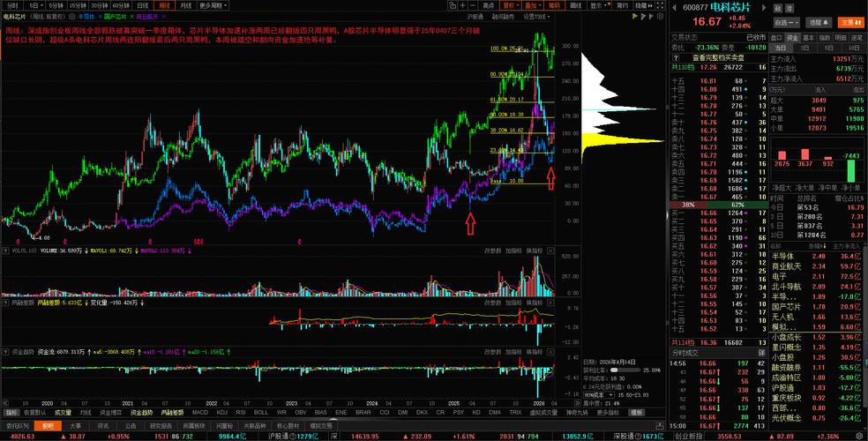This screenshot has height=441, width=868.
Task: Open 资金 tab in right panel
Action: point(792,38)
